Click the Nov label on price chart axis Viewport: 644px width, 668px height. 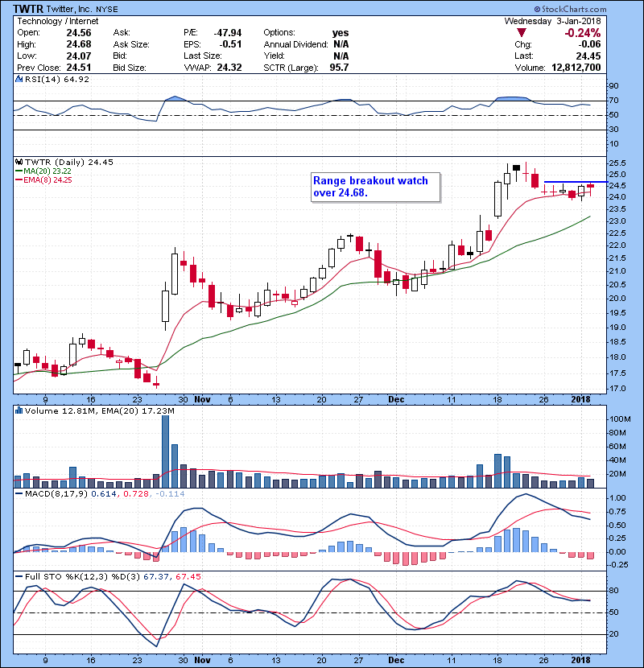202,399
